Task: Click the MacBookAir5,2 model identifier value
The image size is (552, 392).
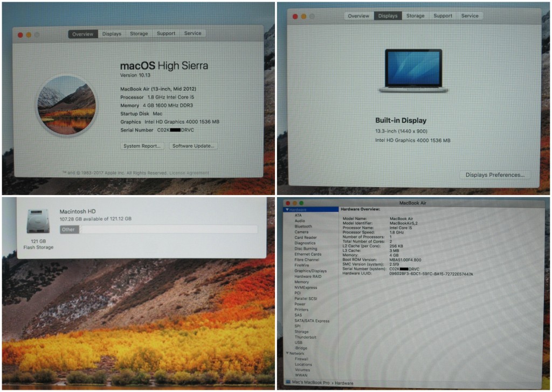Action: coord(403,223)
